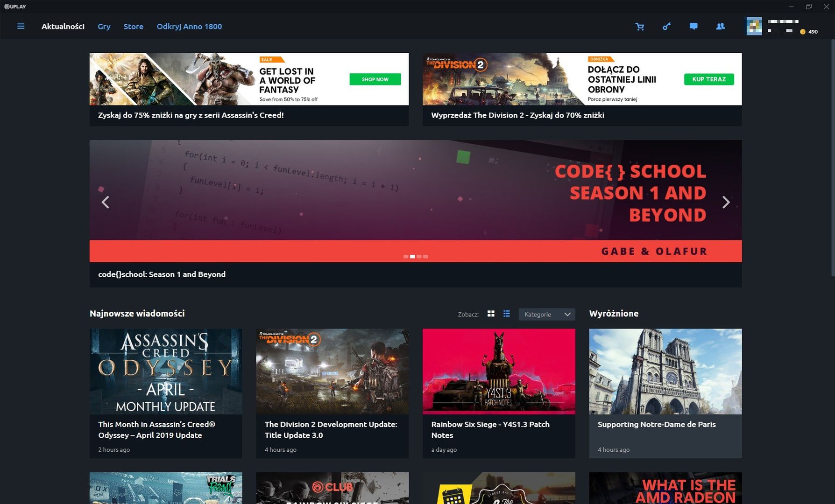Click the vertical page scrollbar

[832, 159]
